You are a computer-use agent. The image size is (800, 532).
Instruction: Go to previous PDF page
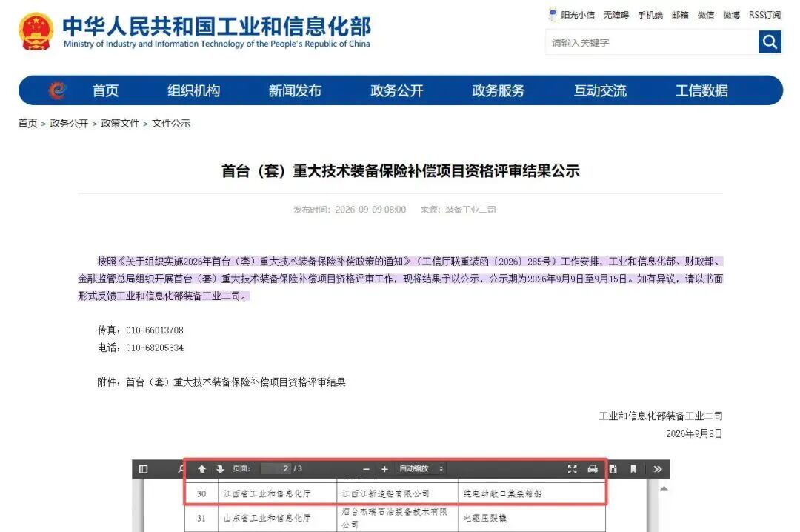[202, 469]
